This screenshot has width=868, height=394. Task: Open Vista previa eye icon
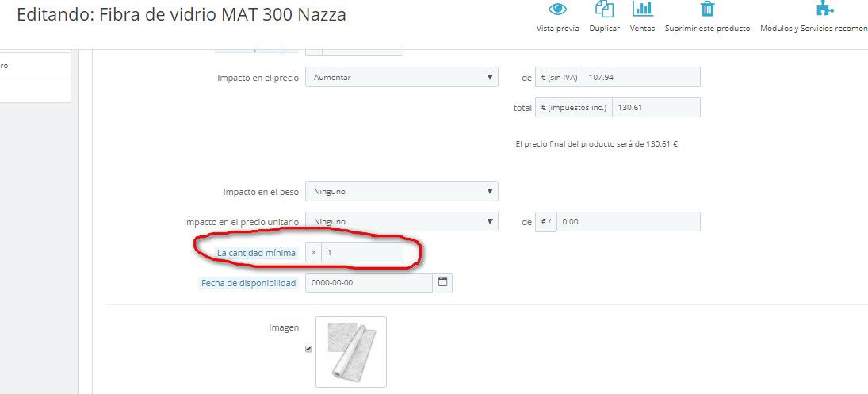(x=557, y=9)
